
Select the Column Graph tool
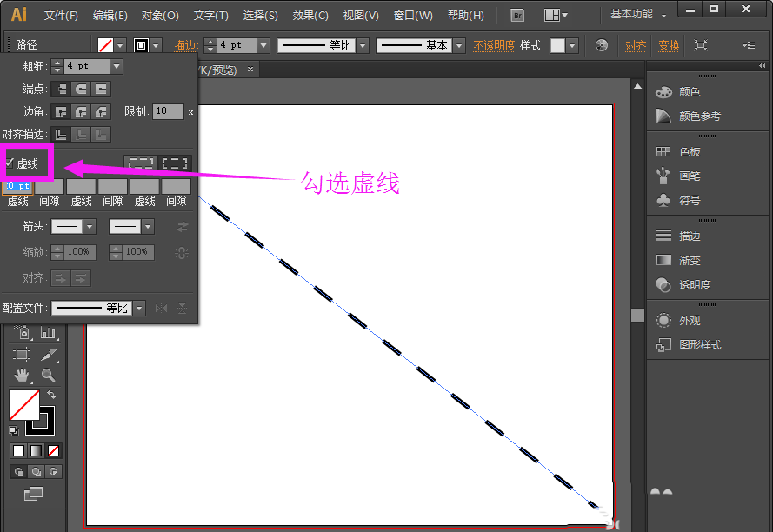tap(49, 332)
